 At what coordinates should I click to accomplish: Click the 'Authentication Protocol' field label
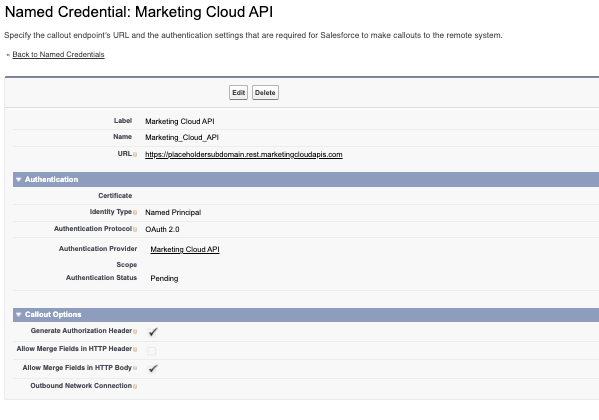coord(93,229)
